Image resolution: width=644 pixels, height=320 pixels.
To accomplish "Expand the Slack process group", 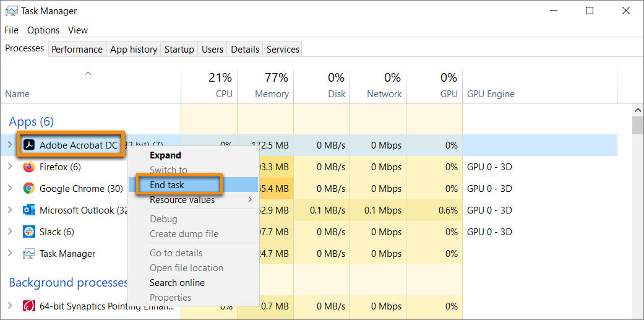I will click(10, 232).
